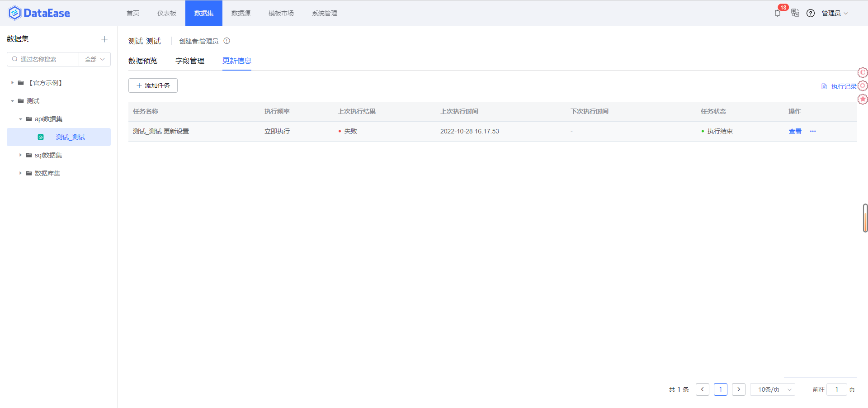
Task: Click the vertical scrollbar handle at right edge
Action: pyautogui.click(x=865, y=218)
